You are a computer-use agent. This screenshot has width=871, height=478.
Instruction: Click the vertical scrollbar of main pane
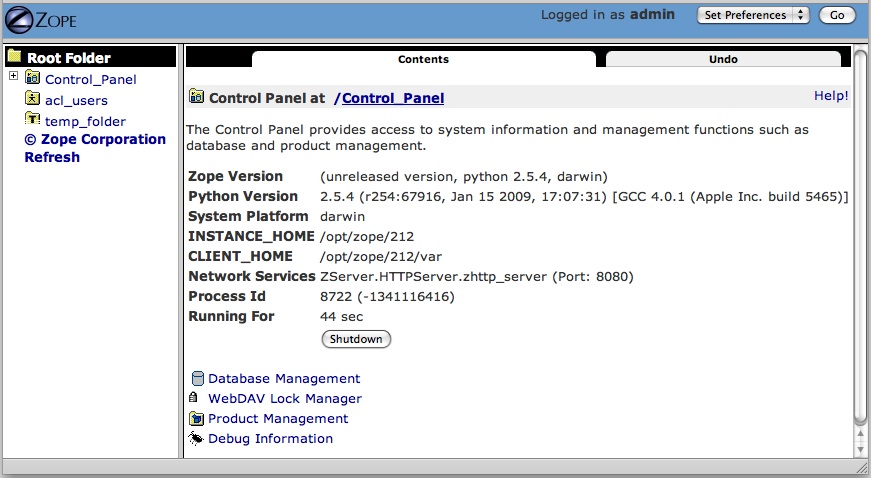point(860,250)
